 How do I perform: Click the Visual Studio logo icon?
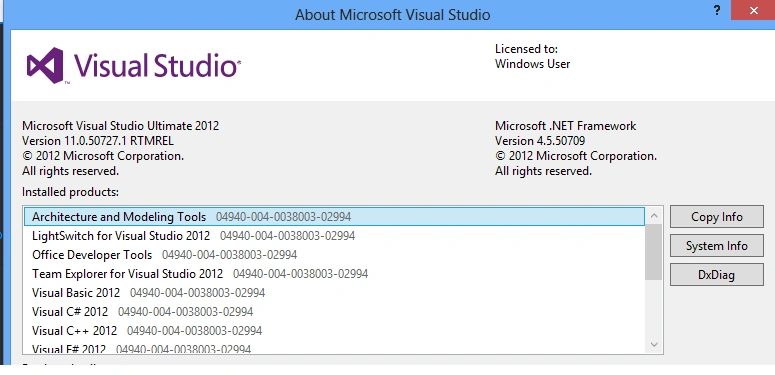tap(45, 65)
